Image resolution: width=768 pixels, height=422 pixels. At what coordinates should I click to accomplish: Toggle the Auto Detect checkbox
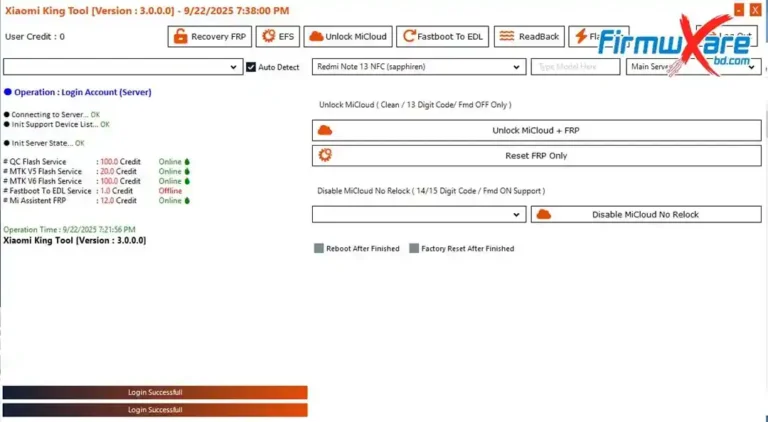[251, 67]
